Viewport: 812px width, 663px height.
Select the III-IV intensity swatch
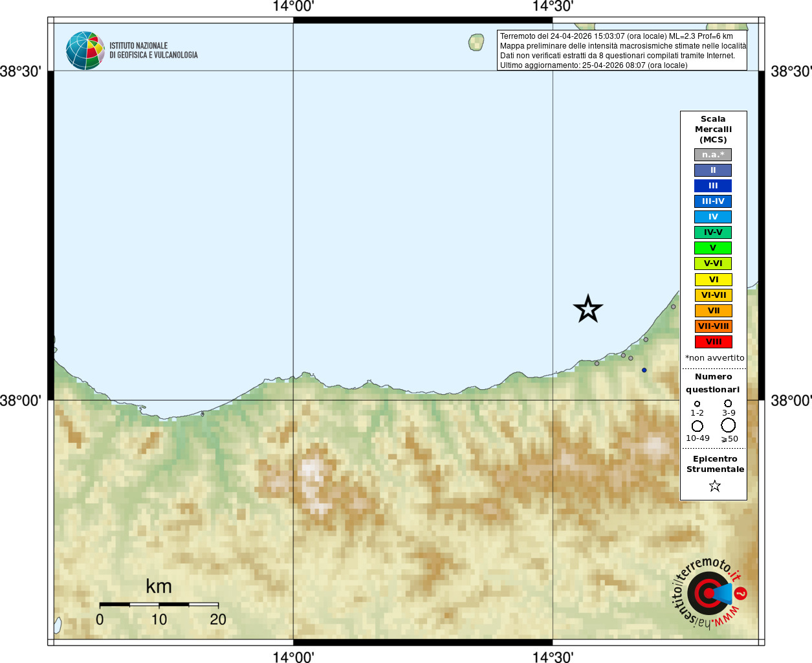click(713, 201)
